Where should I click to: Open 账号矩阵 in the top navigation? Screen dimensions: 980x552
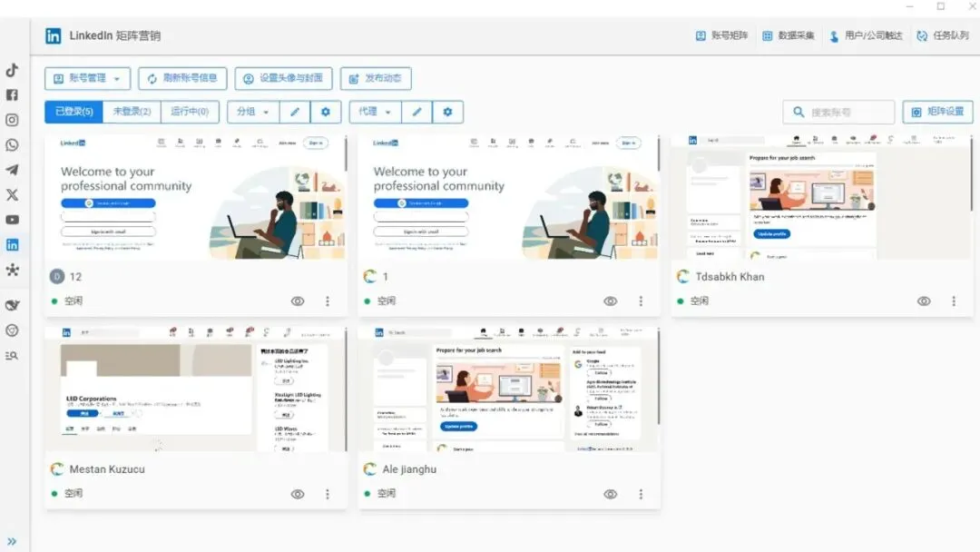pos(722,35)
